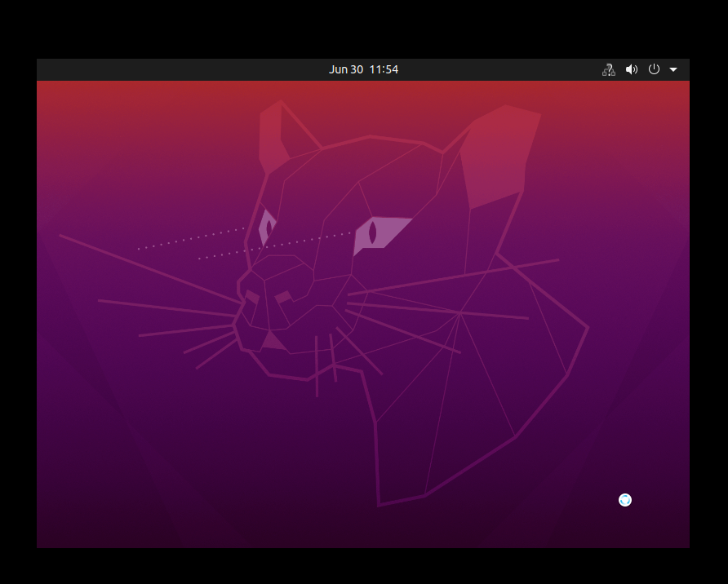Click the power icon in top bar

tap(654, 69)
